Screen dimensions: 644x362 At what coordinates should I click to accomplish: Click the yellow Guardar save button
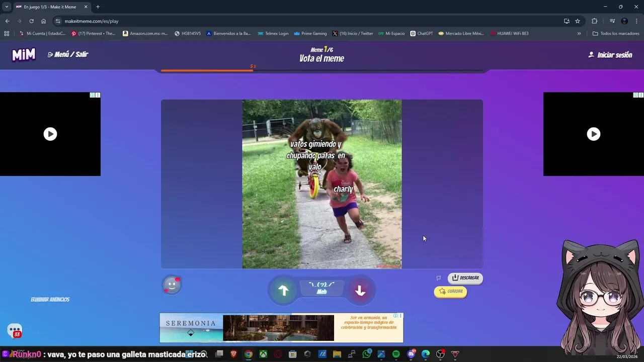point(450,291)
